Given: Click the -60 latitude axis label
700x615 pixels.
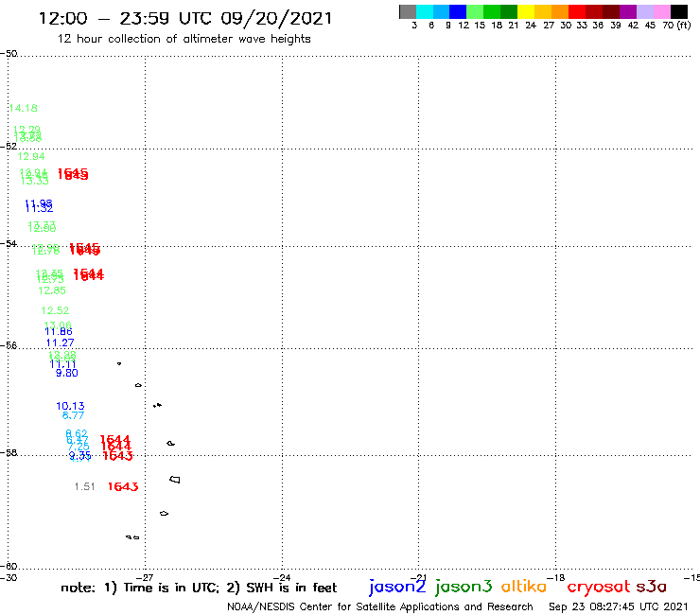Looking at the screenshot, I should (9, 567).
